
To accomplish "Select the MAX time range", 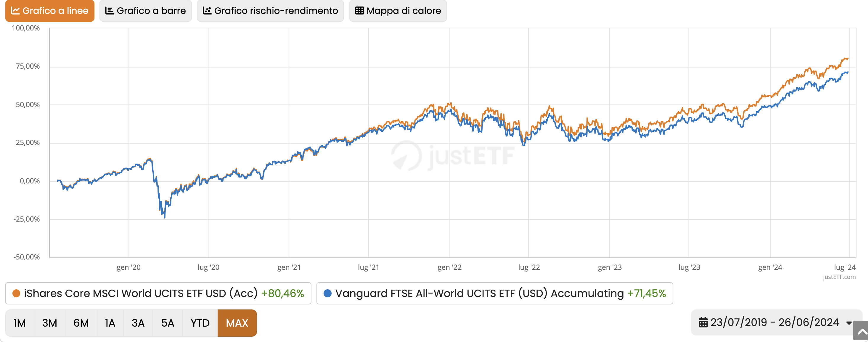I will (237, 323).
